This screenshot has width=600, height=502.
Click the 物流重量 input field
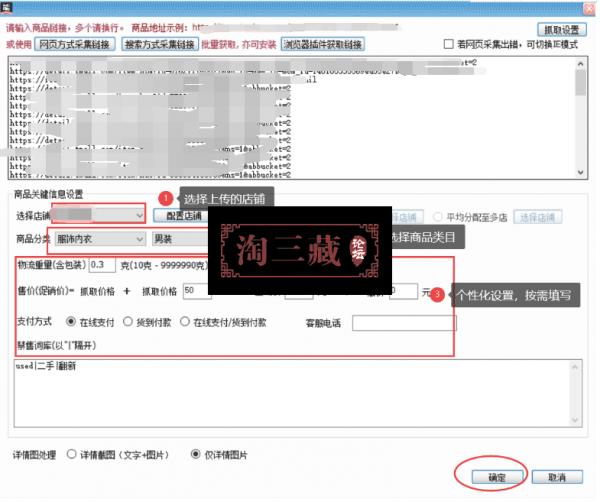[x=102, y=266]
